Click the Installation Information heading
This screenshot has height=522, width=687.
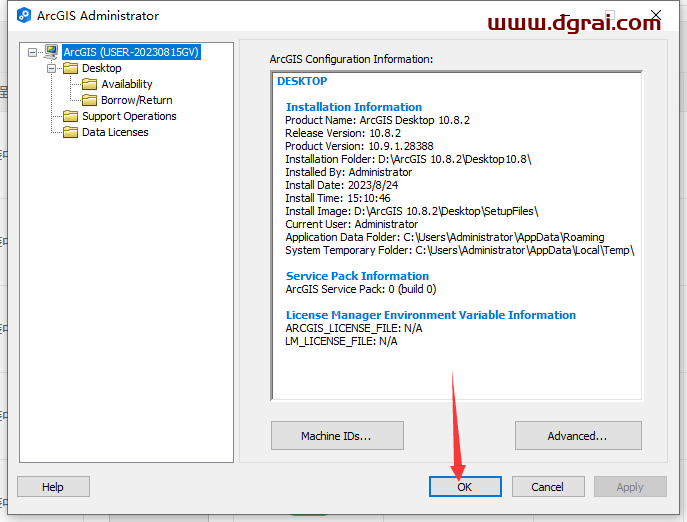[354, 107]
